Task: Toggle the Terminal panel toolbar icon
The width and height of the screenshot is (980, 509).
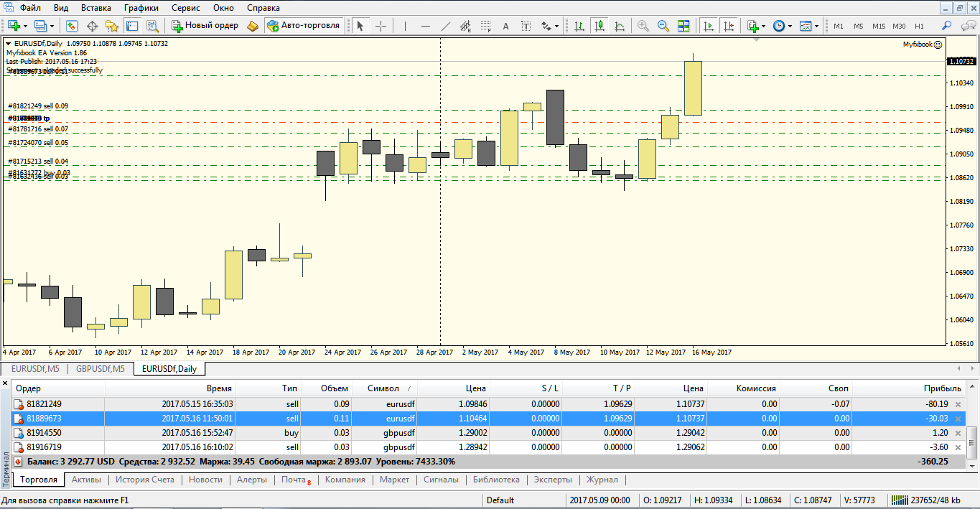Action: 132,26
